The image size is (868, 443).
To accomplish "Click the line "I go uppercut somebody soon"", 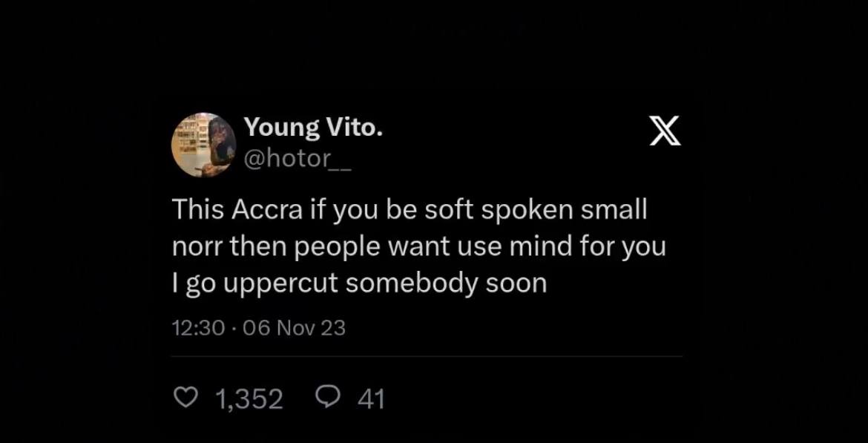I will 359,283.
